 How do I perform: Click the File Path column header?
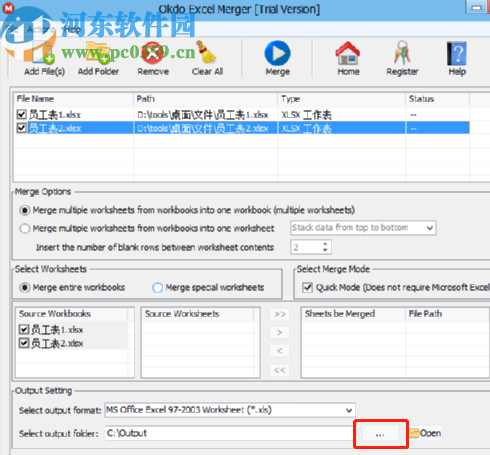(x=447, y=314)
